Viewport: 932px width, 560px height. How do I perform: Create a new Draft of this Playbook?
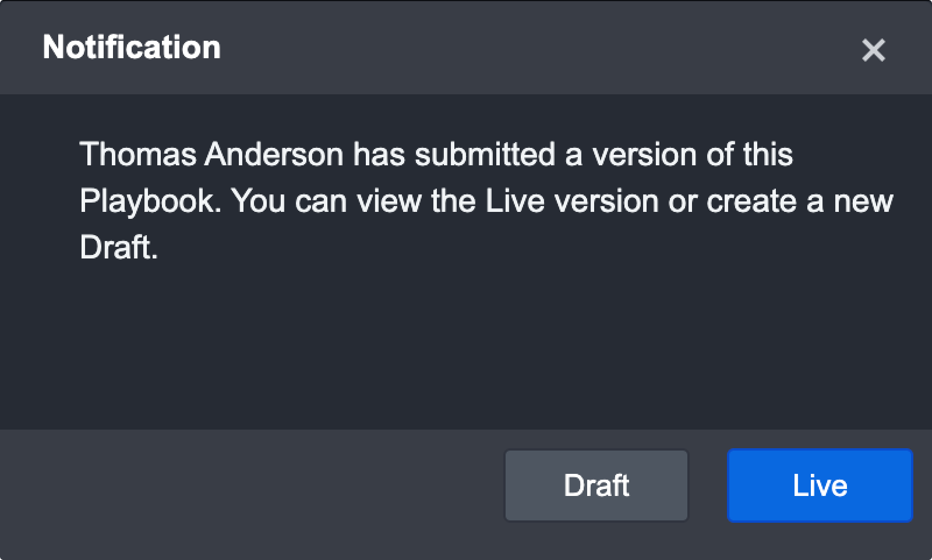click(596, 485)
